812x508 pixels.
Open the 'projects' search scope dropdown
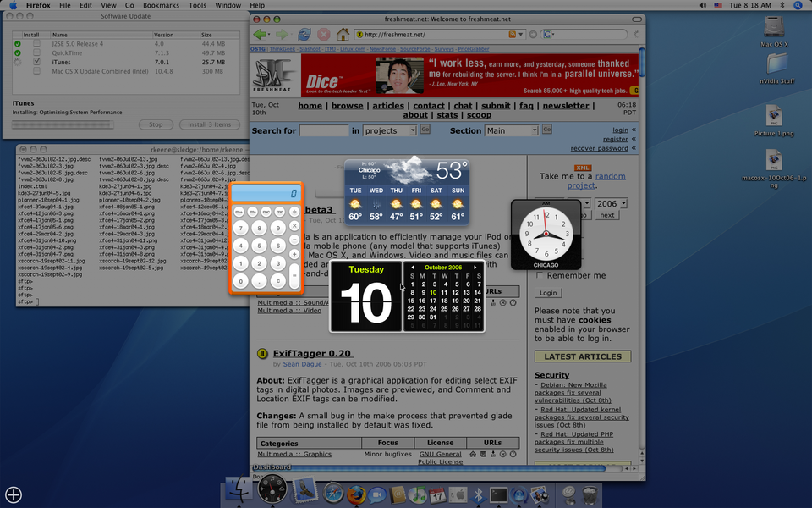[x=389, y=130]
